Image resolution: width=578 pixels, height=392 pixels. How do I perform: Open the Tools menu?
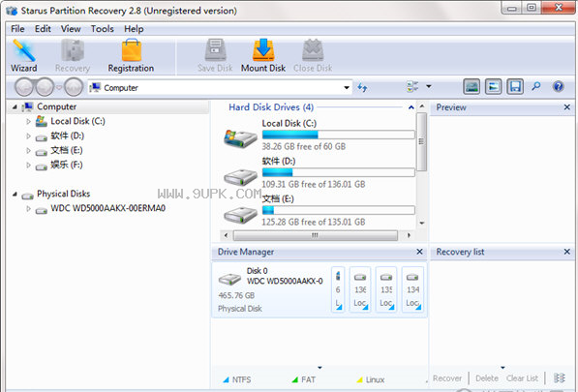(x=102, y=29)
